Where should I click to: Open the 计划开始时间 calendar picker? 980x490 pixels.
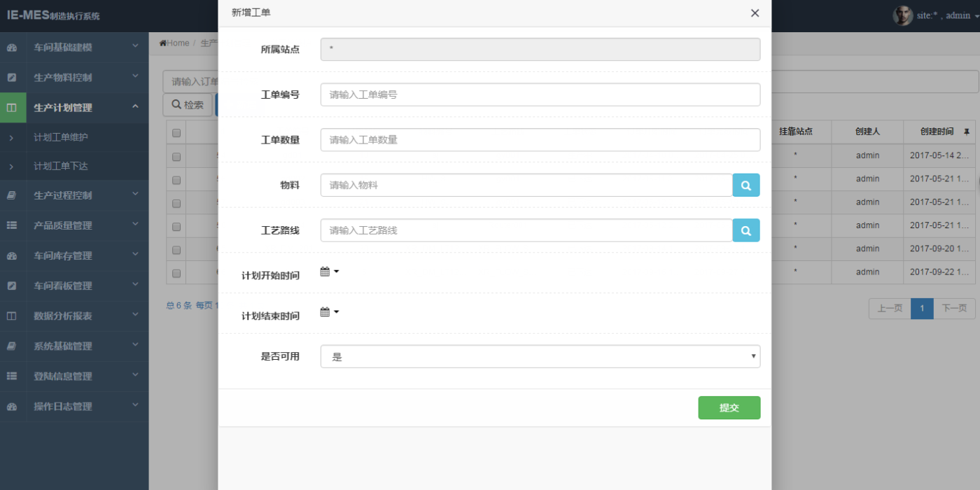click(x=329, y=272)
